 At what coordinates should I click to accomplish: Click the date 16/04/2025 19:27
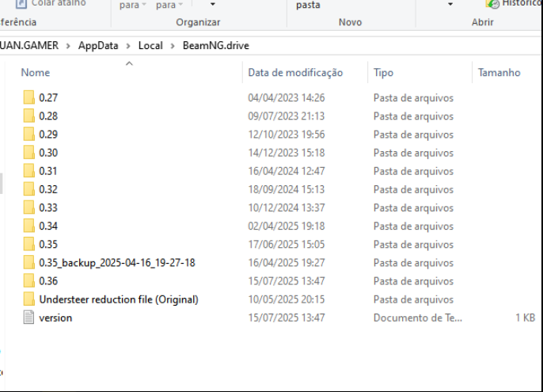pyautogui.click(x=287, y=263)
